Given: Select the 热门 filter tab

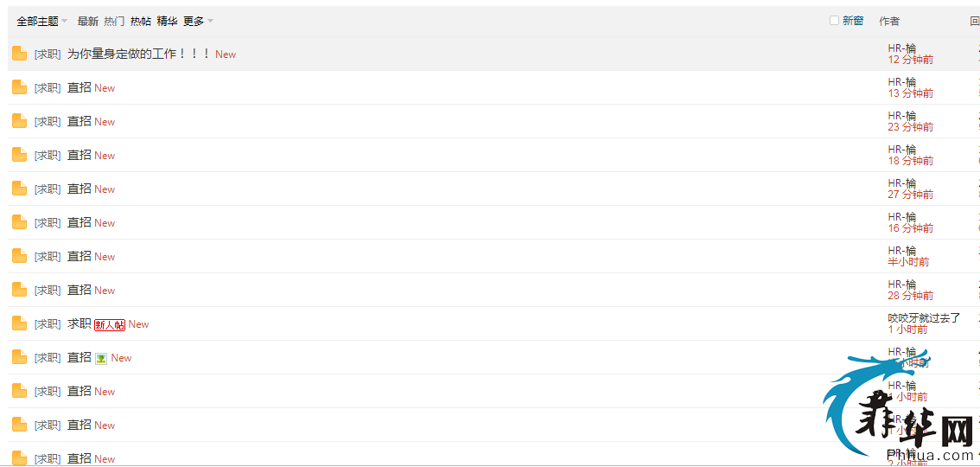Looking at the screenshot, I should [114, 22].
